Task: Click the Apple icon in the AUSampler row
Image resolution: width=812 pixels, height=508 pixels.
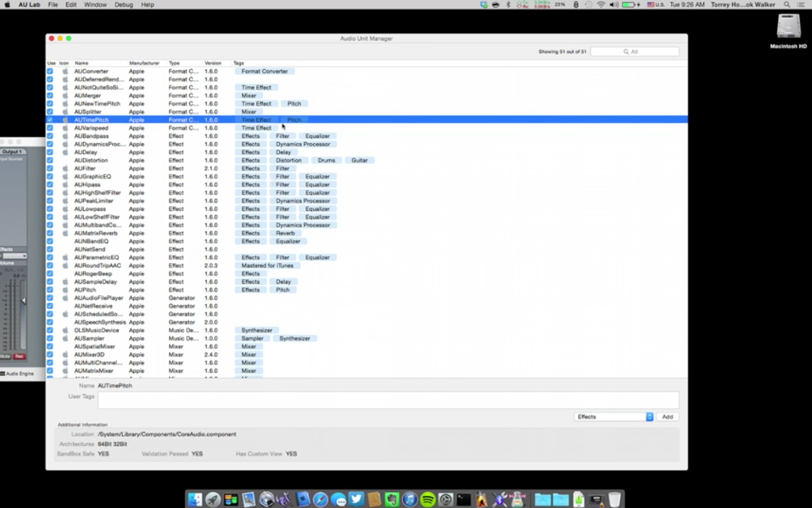Action: point(65,339)
